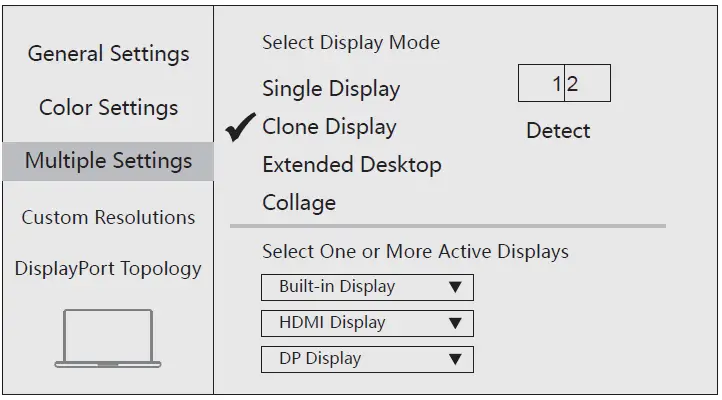Choose Clone Display mode
The height and width of the screenshot is (400, 722).
pyautogui.click(x=329, y=127)
